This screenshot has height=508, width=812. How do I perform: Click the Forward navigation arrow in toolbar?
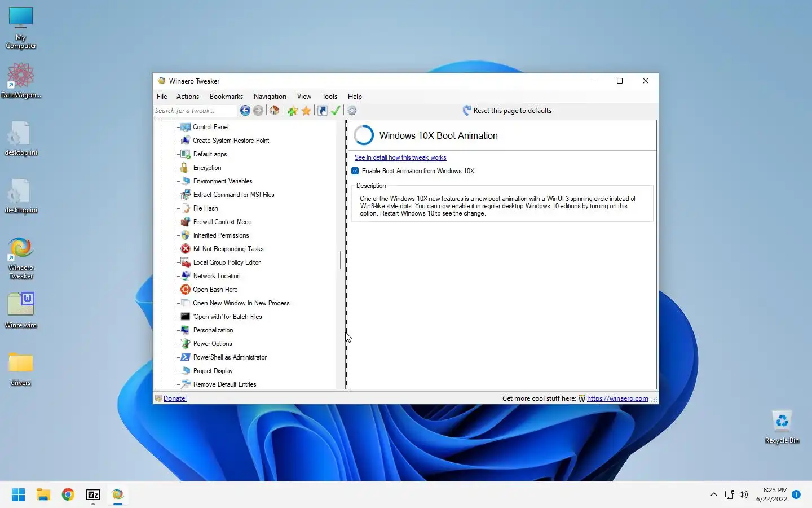click(x=258, y=111)
